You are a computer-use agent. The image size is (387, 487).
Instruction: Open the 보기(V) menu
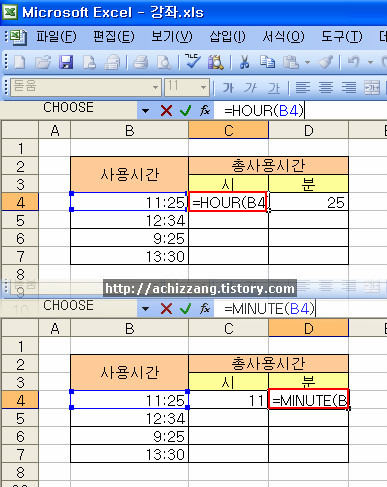pos(172,37)
